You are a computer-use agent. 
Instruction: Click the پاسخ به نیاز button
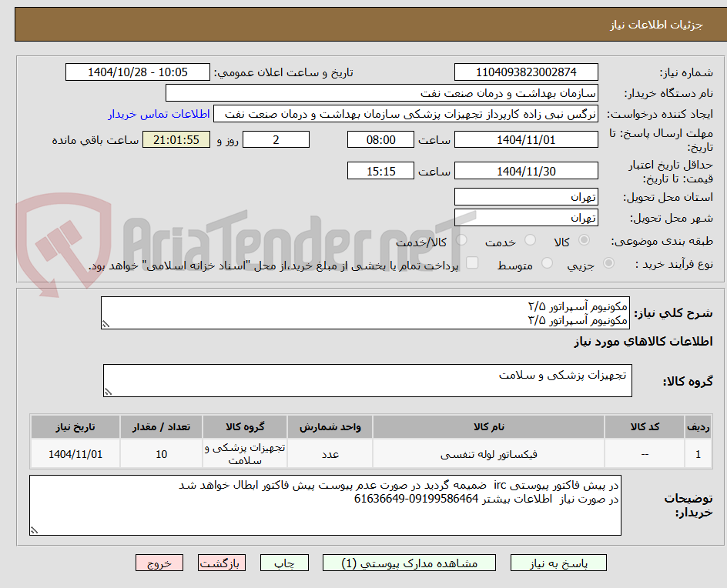tap(558, 563)
